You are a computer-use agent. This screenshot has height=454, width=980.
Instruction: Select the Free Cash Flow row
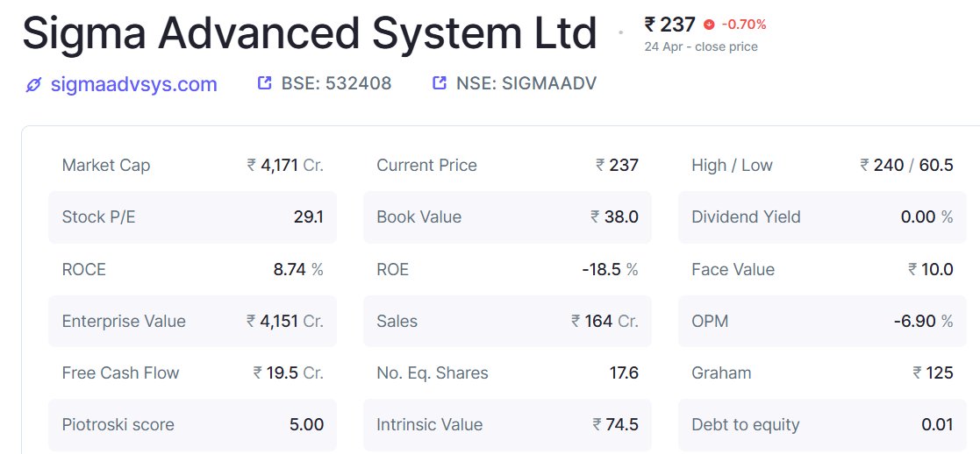pos(192,372)
